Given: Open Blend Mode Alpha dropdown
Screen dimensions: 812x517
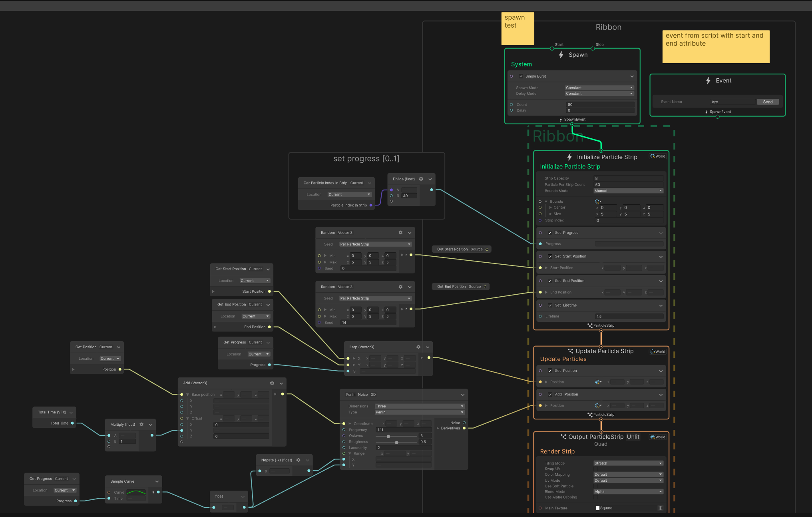Looking at the screenshot, I should point(628,492).
